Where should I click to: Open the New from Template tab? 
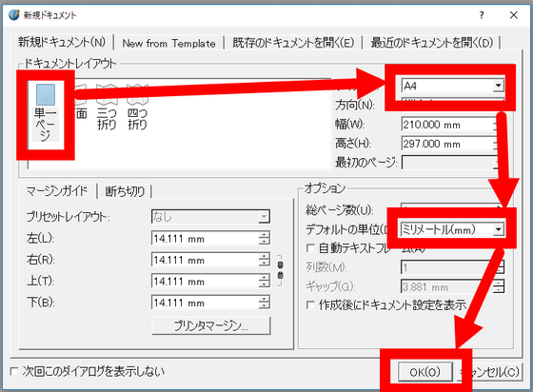[x=168, y=44]
